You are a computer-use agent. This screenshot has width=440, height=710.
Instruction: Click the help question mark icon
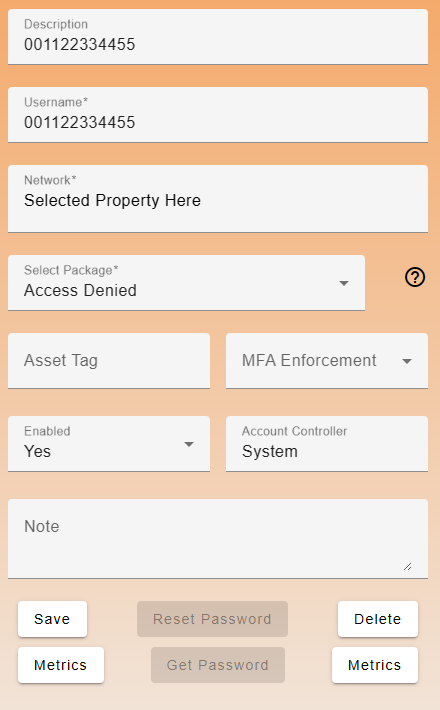coord(415,277)
